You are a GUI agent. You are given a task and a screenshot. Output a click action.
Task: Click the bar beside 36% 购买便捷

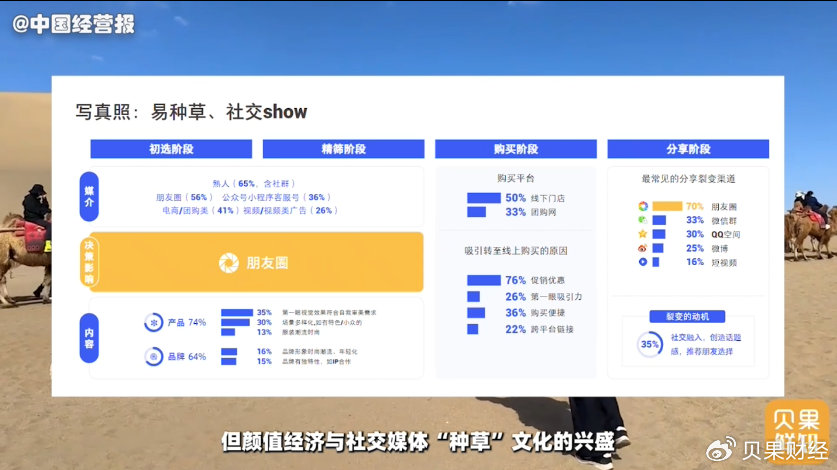point(476,312)
